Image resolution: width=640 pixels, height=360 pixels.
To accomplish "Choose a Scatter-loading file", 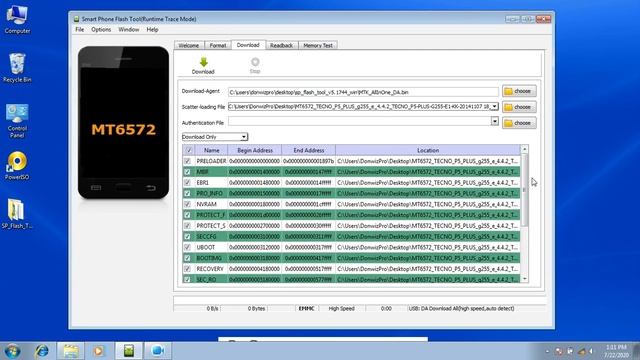I will (519, 107).
